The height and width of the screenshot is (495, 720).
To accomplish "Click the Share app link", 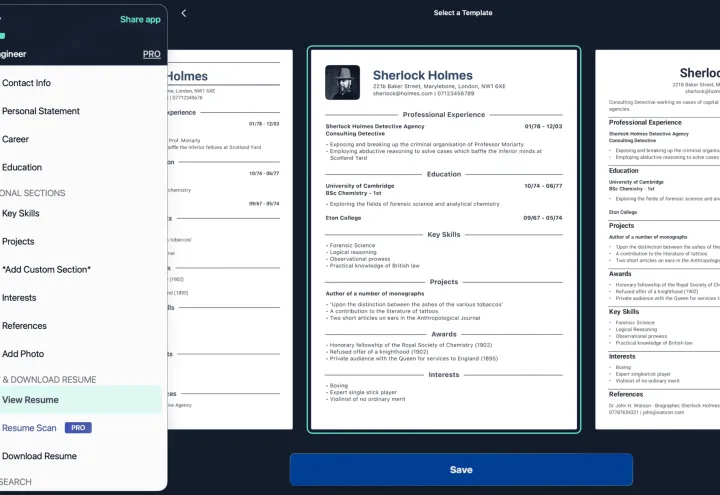I will pyautogui.click(x=140, y=19).
